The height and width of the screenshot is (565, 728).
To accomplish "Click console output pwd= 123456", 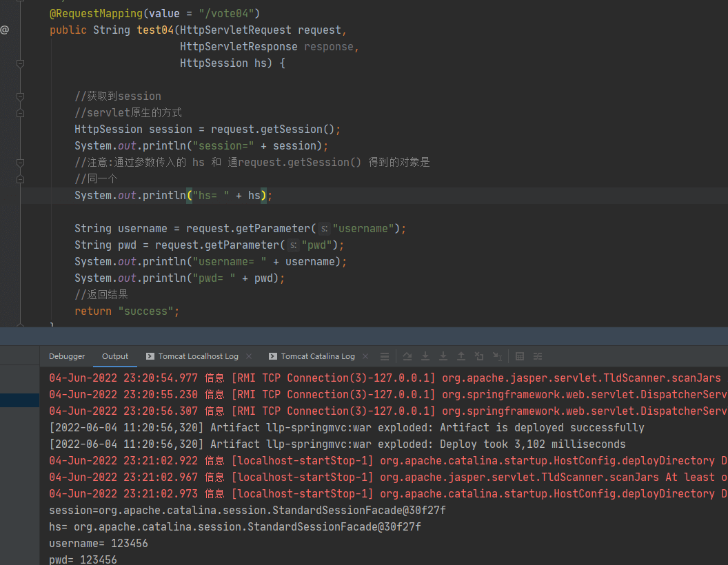I will pyautogui.click(x=83, y=559).
